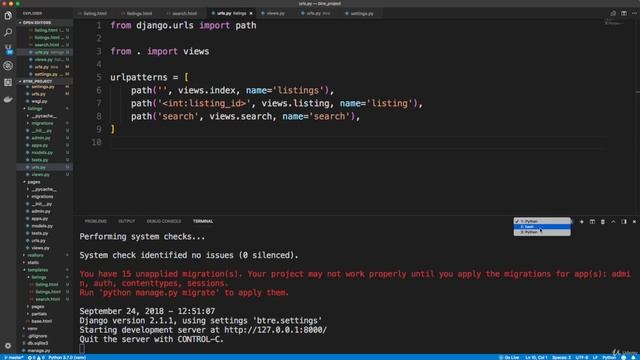Open the DEBUG CONSOLE panel tab
Screen dimensions: 640x360
click(164, 221)
